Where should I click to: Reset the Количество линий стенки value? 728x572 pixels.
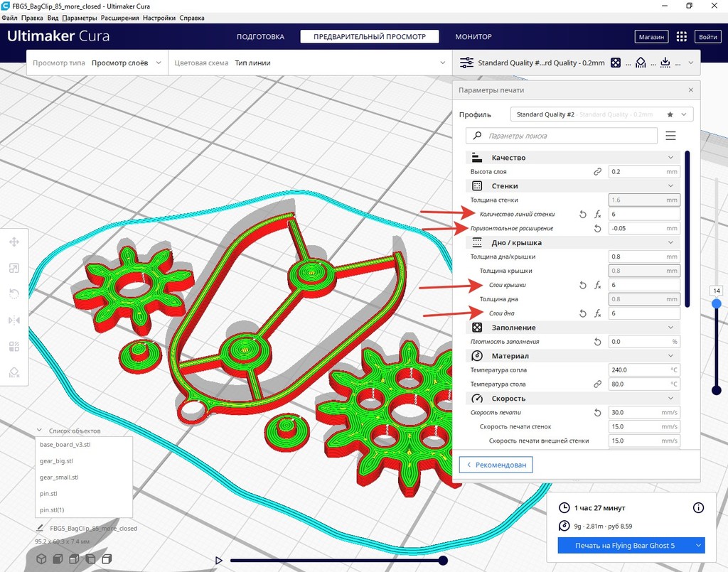point(583,215)
